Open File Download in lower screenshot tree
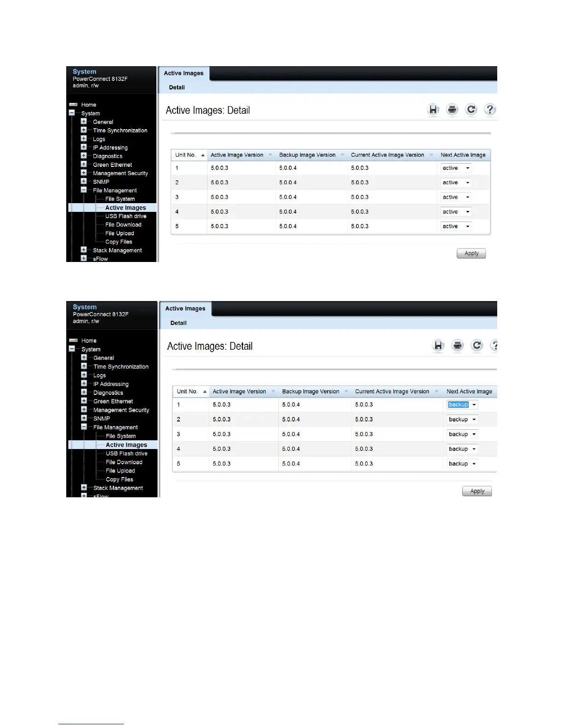Screen dimensions: 563x728 click(x=124, y=462)
